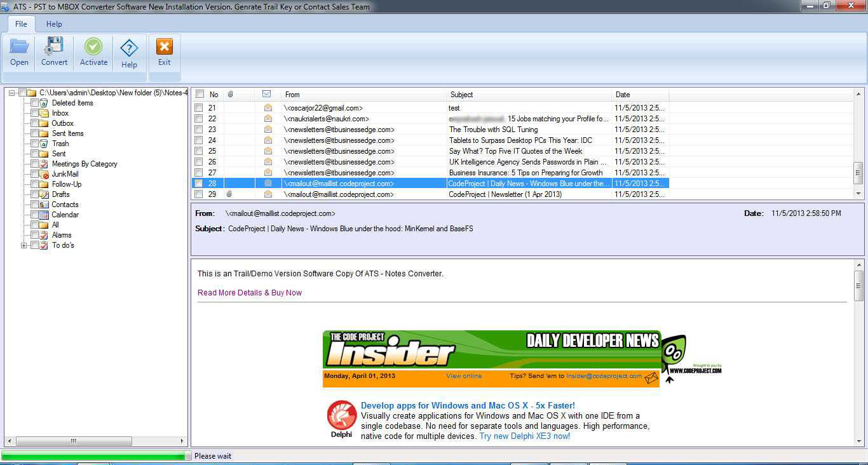868x465 pixels.
Task: Select the Trash folder icon in tree
Action: tap(44, 144)
